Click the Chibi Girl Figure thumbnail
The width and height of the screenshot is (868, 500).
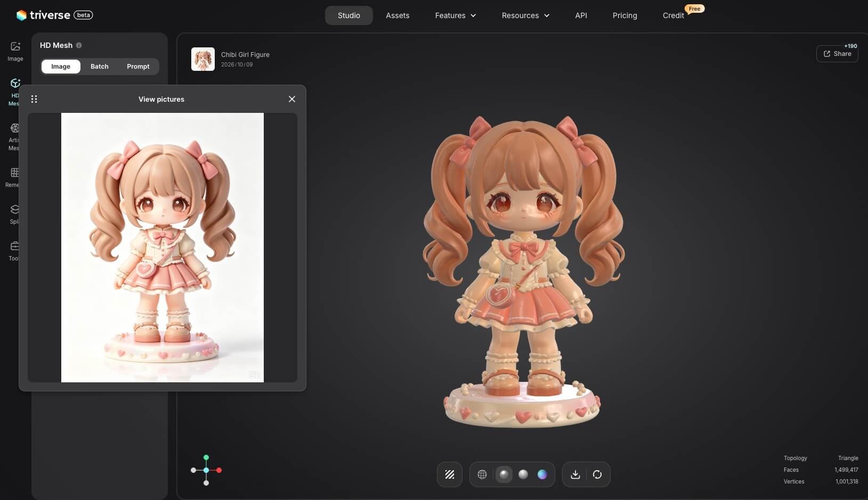click(203, 59)
